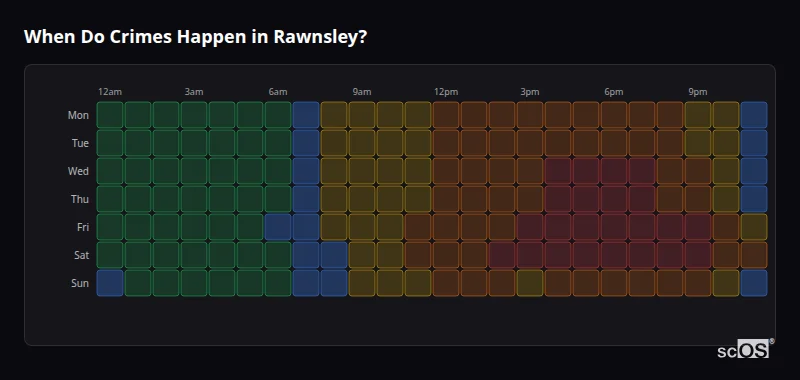Click the Friday 6am blue cell

click(278, 227)
